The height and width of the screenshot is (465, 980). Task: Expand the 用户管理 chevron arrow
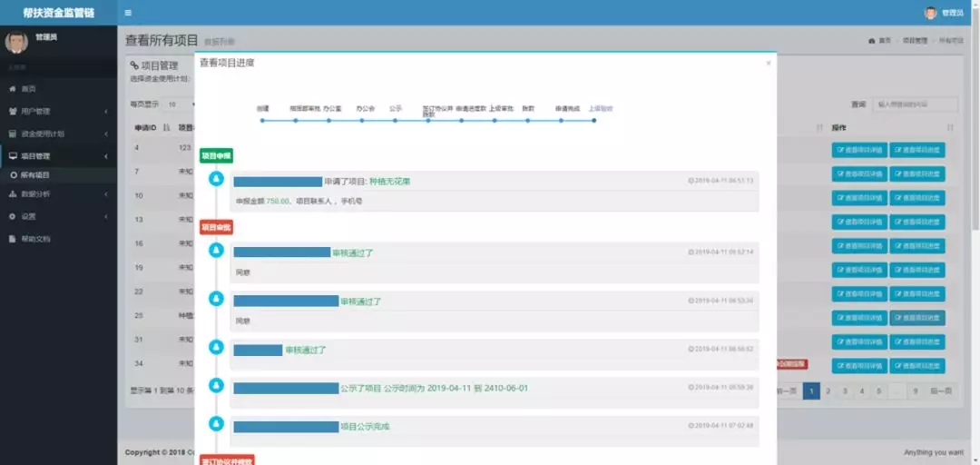click(x=106, y=112)
